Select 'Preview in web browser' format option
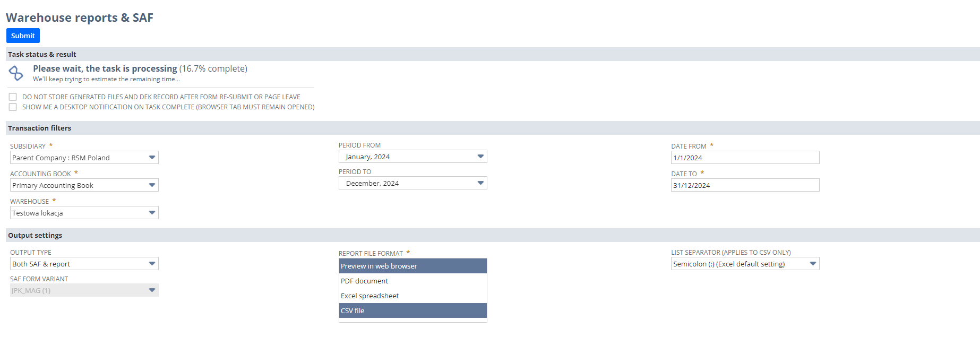Screen dimensions: 980x354 coord(412,266)
